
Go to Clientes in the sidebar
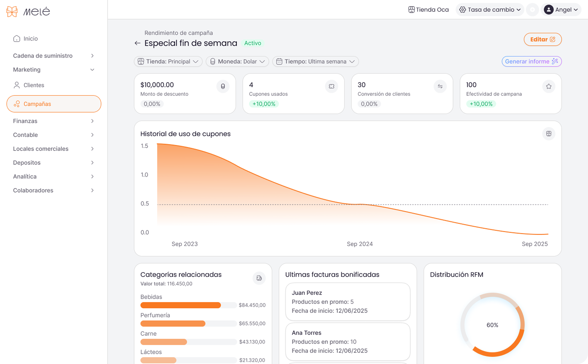[34, 85]
